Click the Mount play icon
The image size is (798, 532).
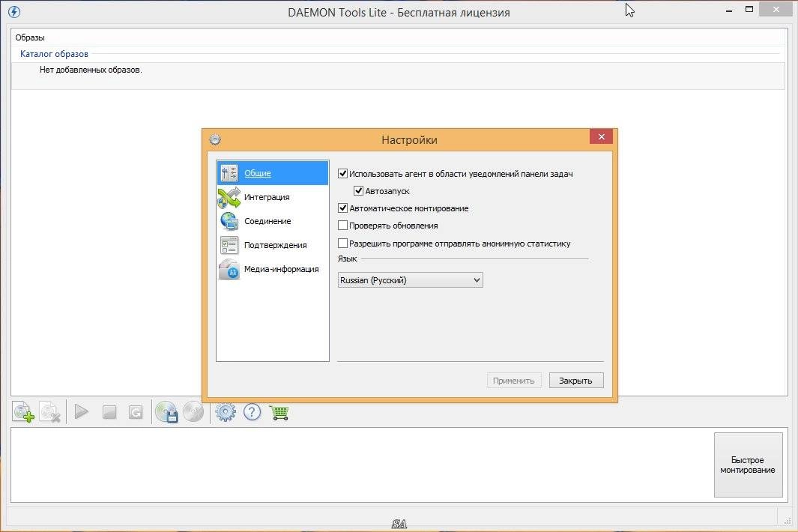pos(82,411)
